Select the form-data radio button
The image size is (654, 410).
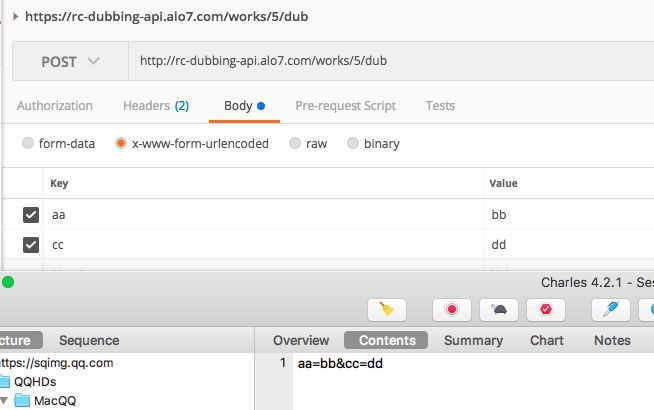pos(28,143)
